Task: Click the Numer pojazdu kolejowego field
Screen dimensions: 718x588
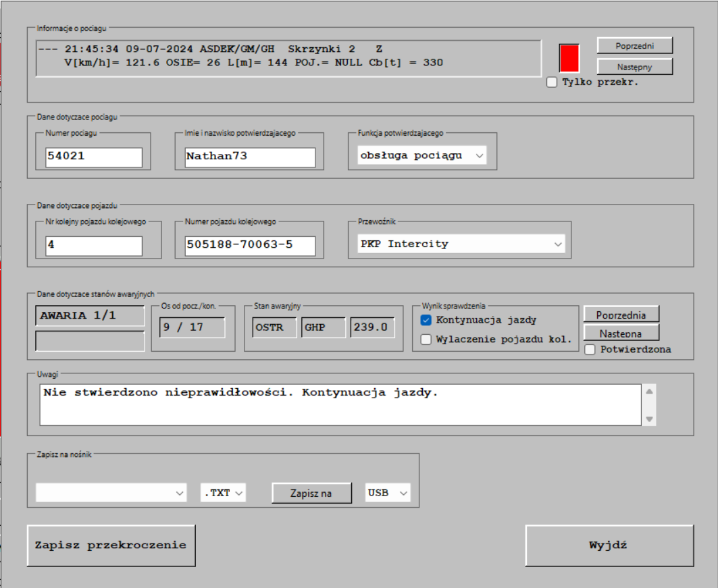Action: click(250, 245)
